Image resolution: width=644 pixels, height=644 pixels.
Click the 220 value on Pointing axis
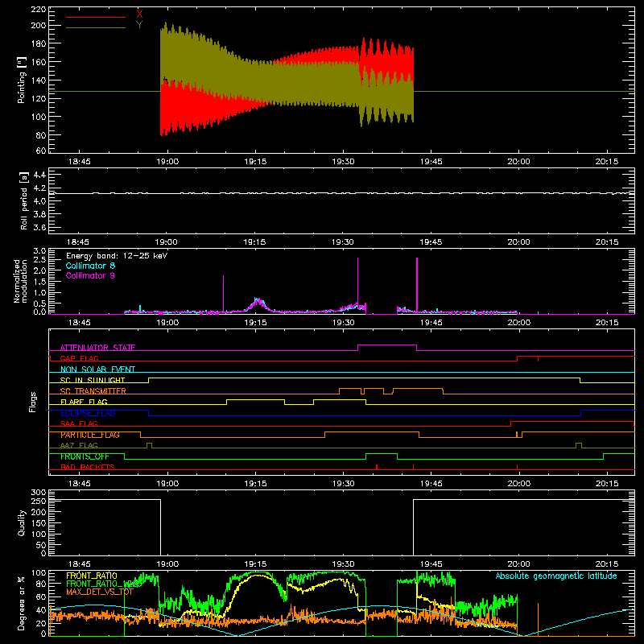38,9
